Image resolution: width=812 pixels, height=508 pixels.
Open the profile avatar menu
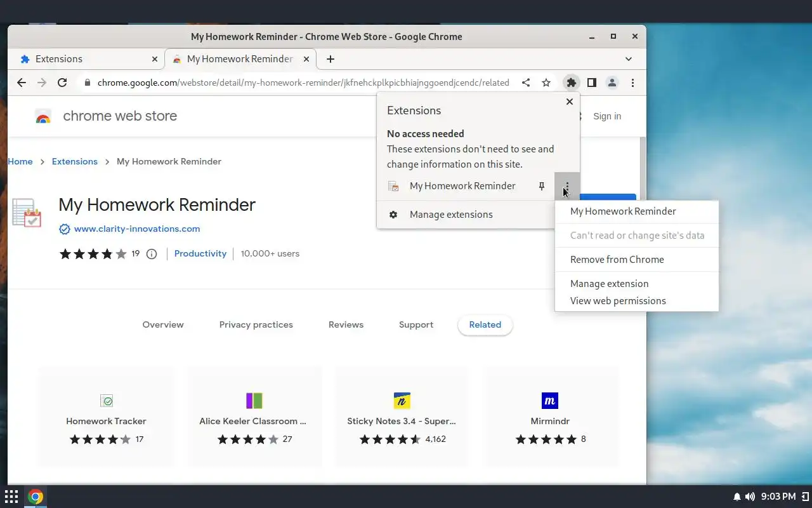click(x=612, y=83)
